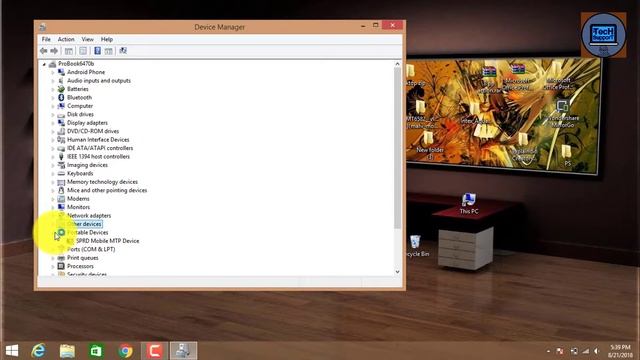Open the View menu
Image resolution: width=640 pixels, height=360 pixels.
point(87,39)
